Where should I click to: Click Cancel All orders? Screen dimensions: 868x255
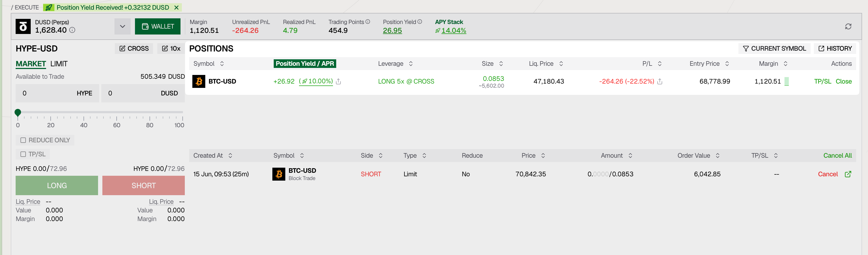coord(837,156)
